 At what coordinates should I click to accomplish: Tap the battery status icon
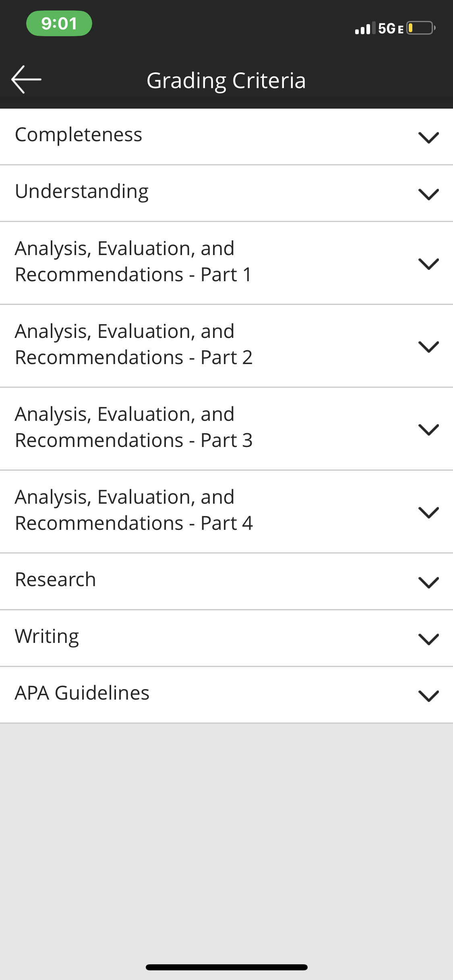pyautogui.click(x=421, y=28)
